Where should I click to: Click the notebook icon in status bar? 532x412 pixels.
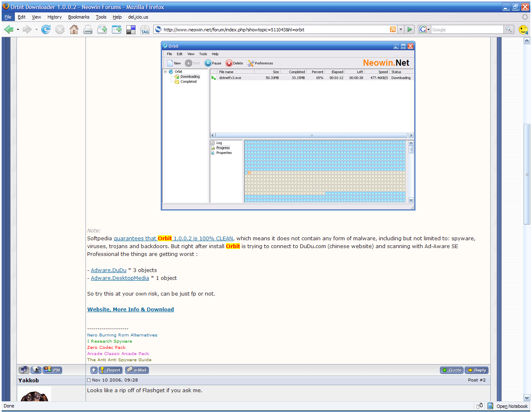coord(490,406)
